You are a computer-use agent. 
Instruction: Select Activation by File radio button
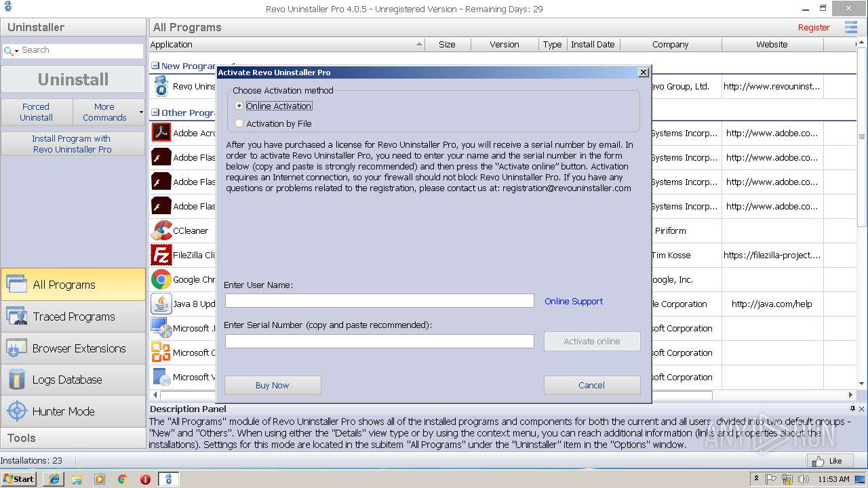239,123
